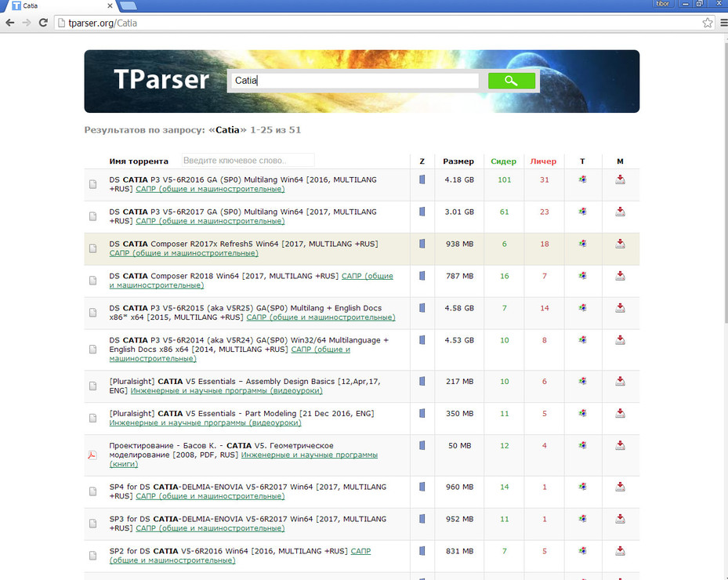The width and height of the screenshot is (728, 580).
Task: Click the Z column icon for CATIA V5-6R2016 GA row
Action: click(422, 179)
